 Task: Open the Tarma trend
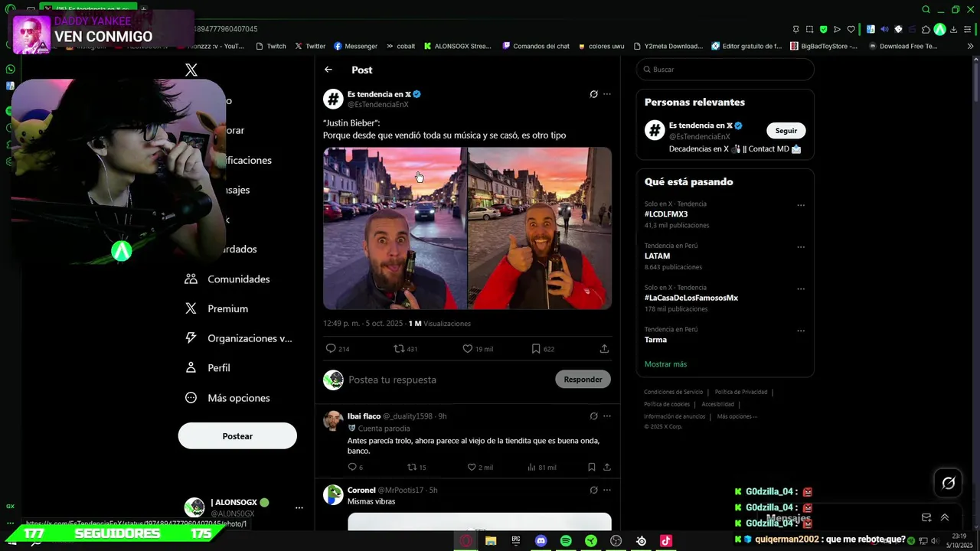click(x=655, y=340)
